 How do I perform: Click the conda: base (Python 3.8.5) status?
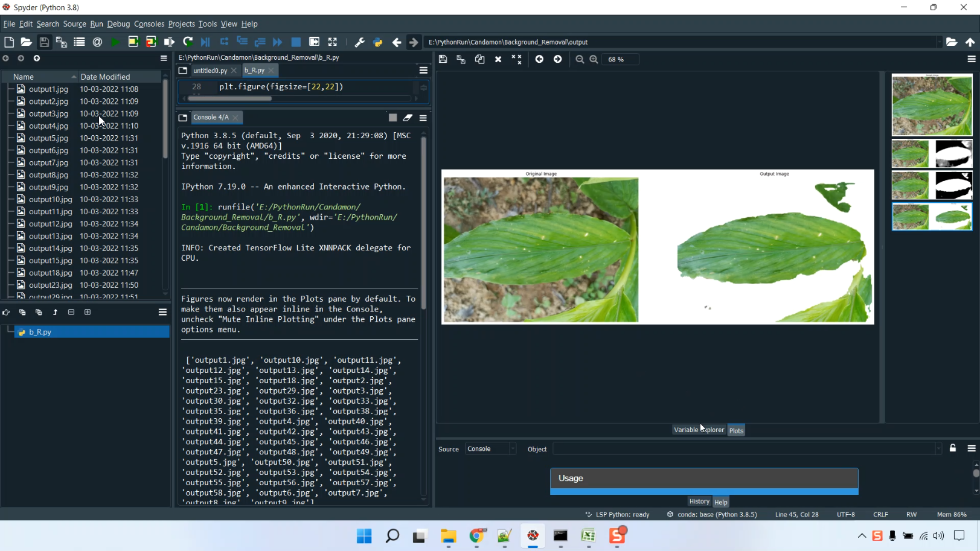coord(712,515)
